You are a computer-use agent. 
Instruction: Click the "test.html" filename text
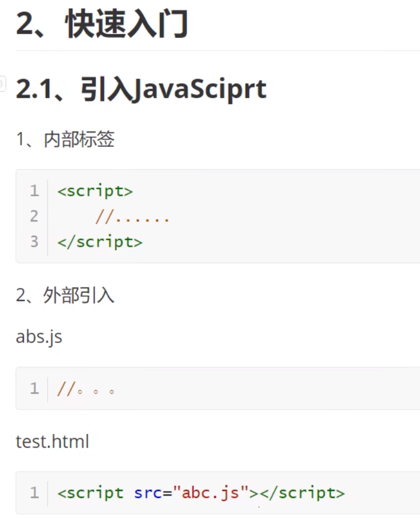pos(52,442)
